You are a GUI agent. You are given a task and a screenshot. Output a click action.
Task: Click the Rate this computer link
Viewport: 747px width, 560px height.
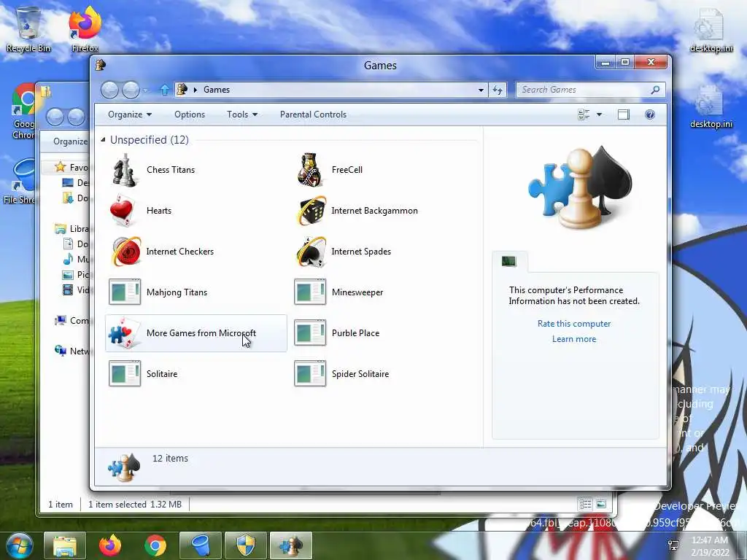(x=574, y=323)
